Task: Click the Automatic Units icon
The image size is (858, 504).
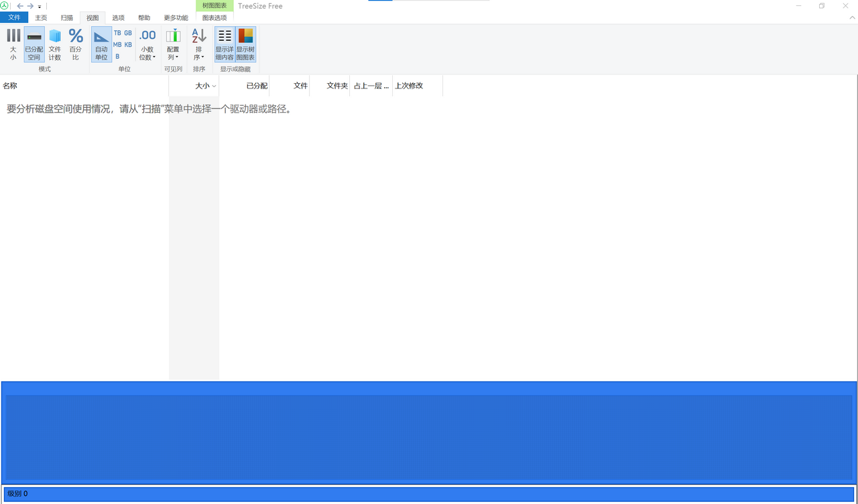Action: (x=101, y=44)
